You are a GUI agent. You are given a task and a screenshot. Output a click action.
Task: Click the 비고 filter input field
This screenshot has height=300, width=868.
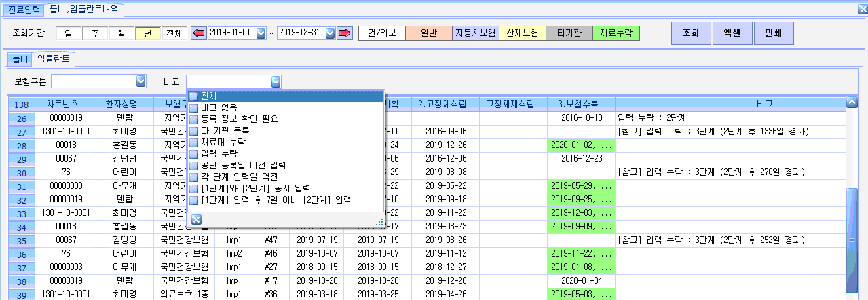(x=229, y=81)
